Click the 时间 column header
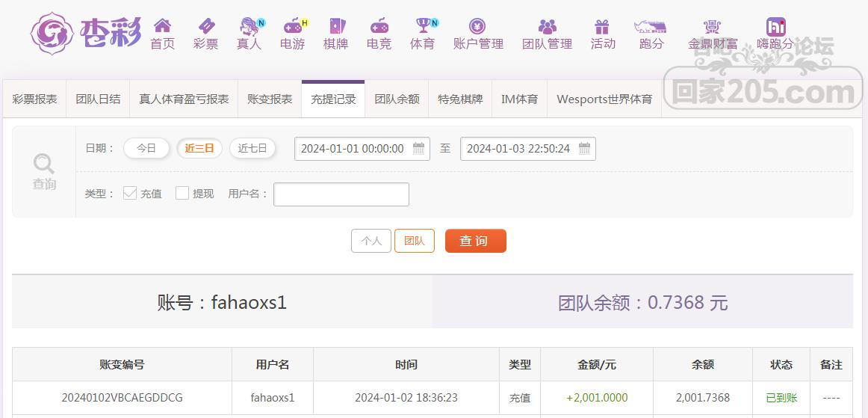The width and height of the screenshot is (868, 418). [406, 365]
